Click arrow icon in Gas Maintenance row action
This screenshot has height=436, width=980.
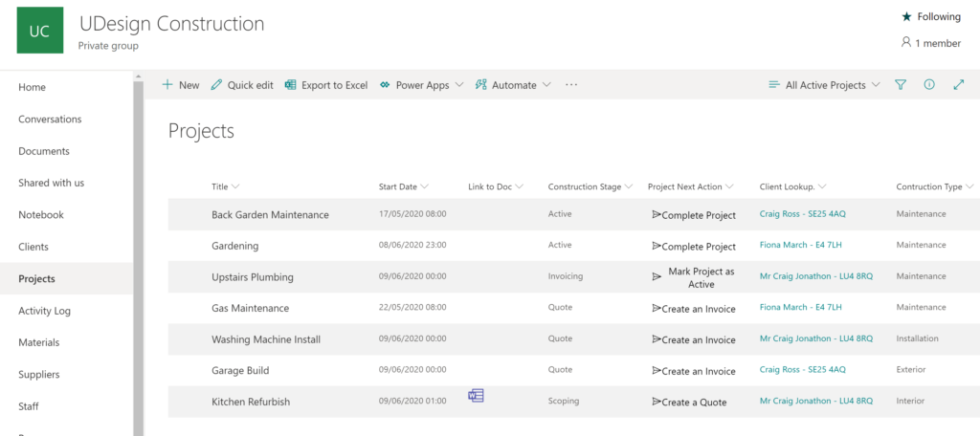coord(657,308)
